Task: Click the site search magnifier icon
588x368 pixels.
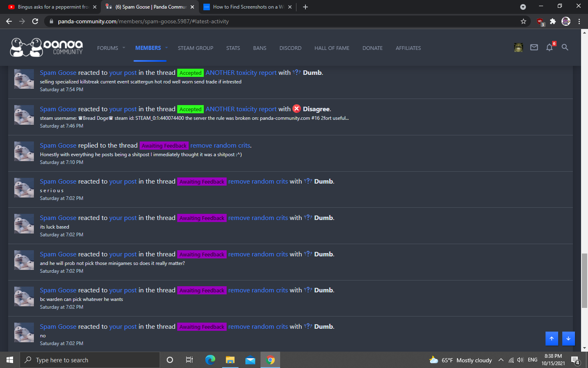Action: pyautogui.click(x=565, y=47)
